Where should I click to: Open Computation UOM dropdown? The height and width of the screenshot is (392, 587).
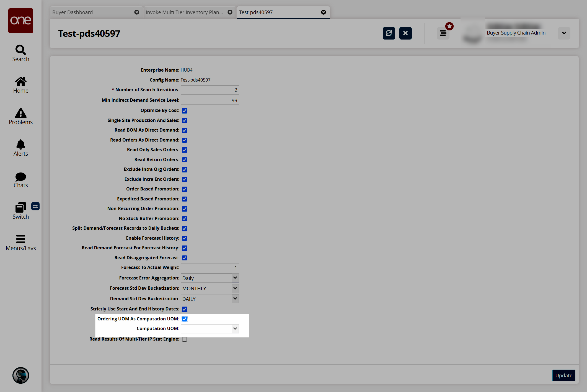(235, 329)
